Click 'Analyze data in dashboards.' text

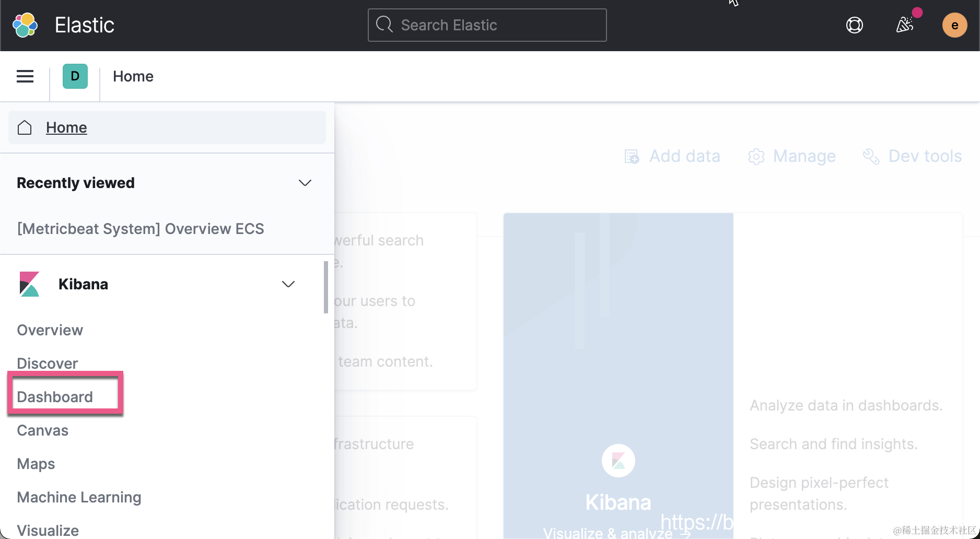coord(846,405)
